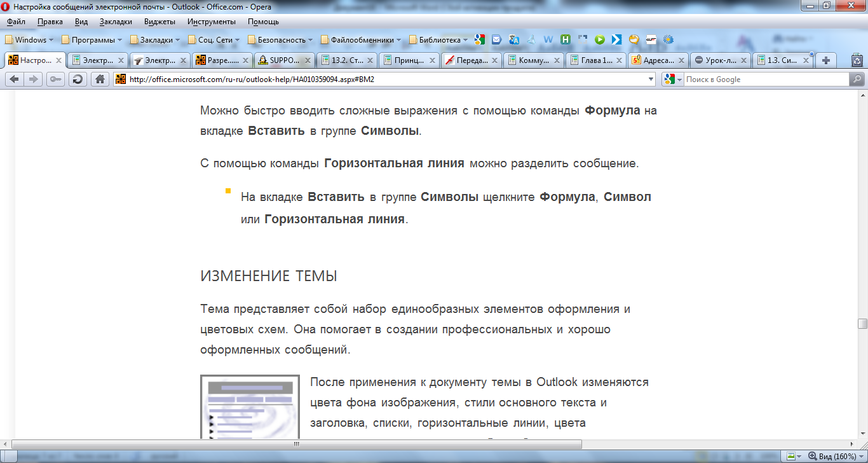Open the Виджеты menu
Image resolution: width=868 pixels, height=463 pixels.
(x=159, y=22)
